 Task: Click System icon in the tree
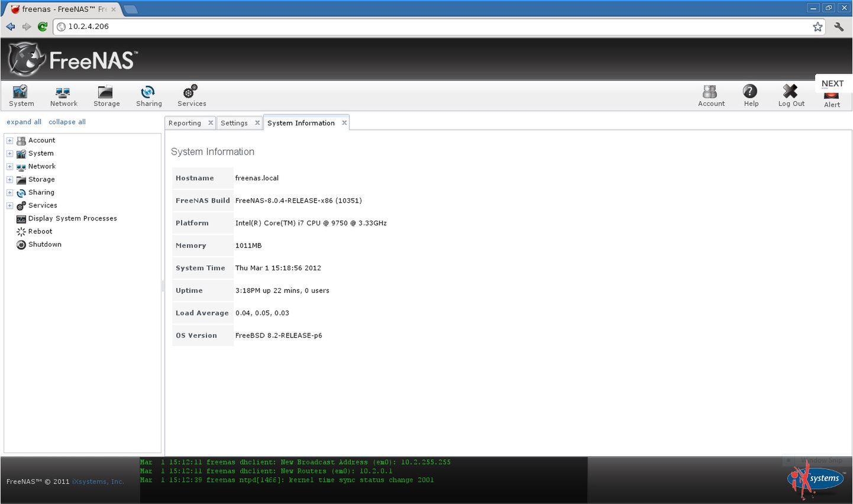pyautogui.click(x=21, y=154)
